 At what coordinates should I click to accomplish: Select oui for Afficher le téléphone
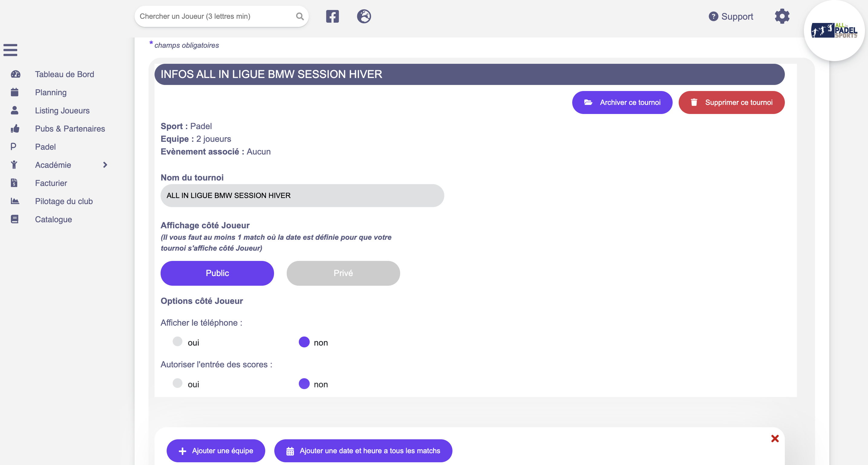click(178, 342)
